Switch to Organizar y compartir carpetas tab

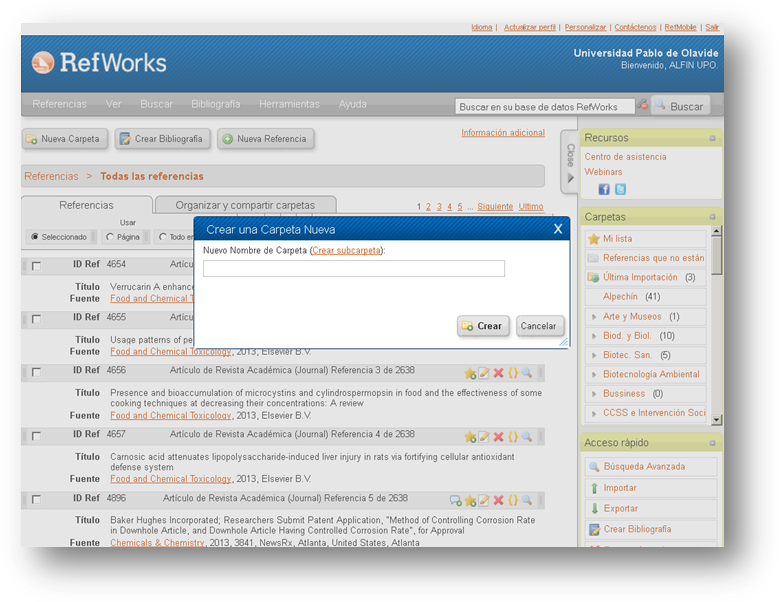click(x=245, y=205)
